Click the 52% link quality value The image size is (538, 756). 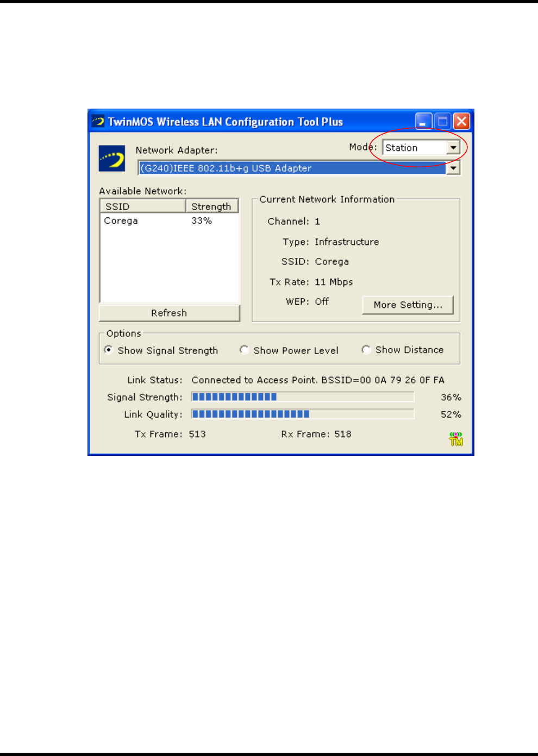click(451, 414)
